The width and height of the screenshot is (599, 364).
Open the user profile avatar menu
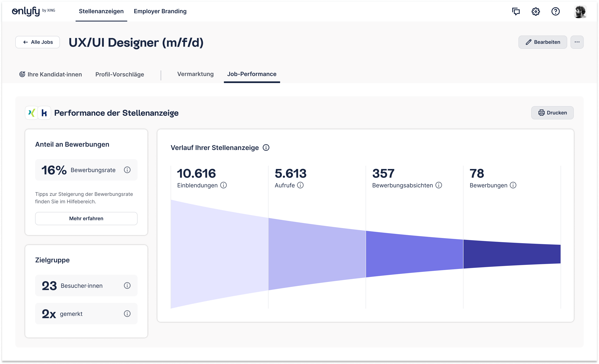(580, 11)
